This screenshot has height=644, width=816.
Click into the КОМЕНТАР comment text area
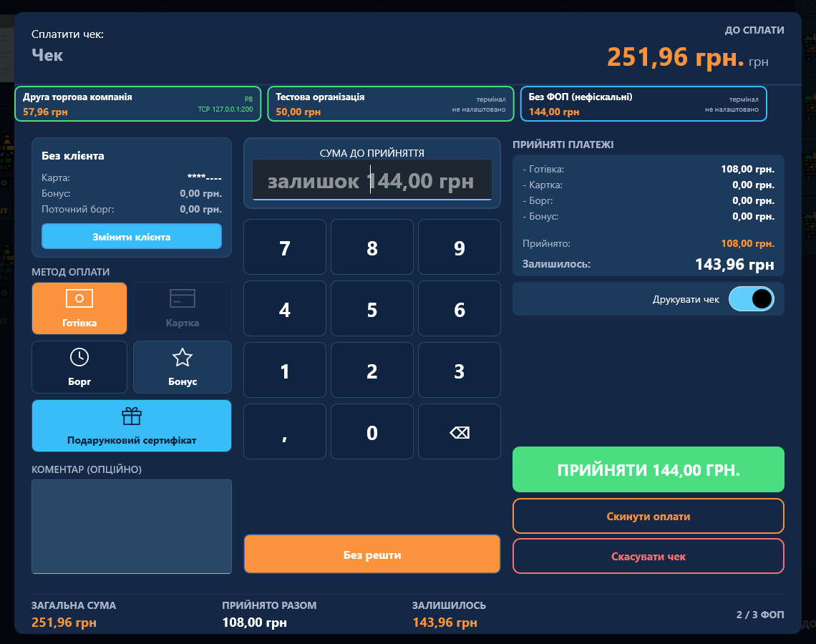[x=132, y=527]
